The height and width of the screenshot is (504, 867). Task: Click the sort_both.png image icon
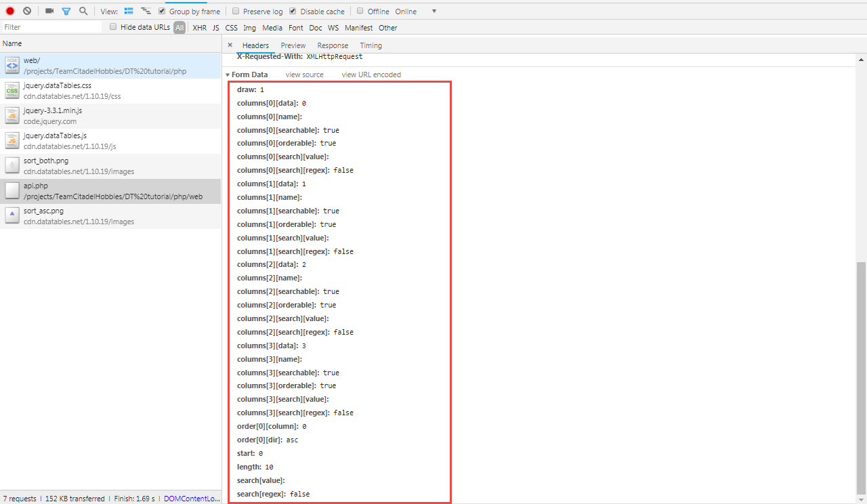point(12,166)
